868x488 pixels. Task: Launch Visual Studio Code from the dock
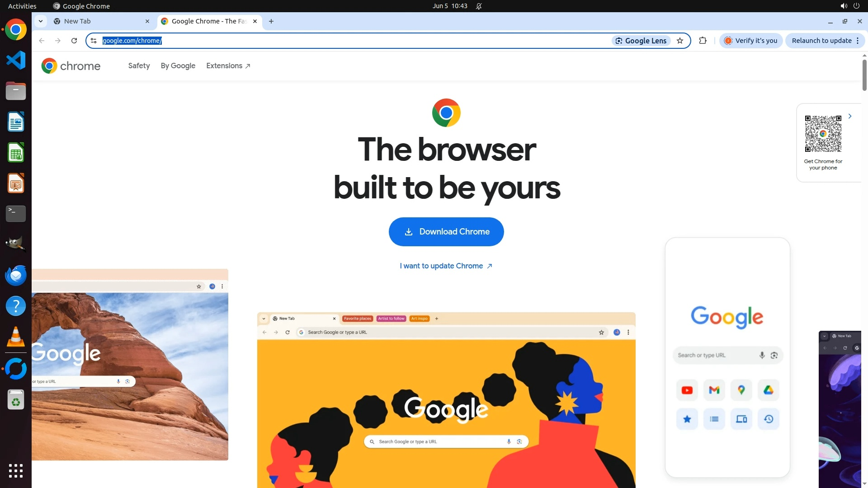[16, 60]
